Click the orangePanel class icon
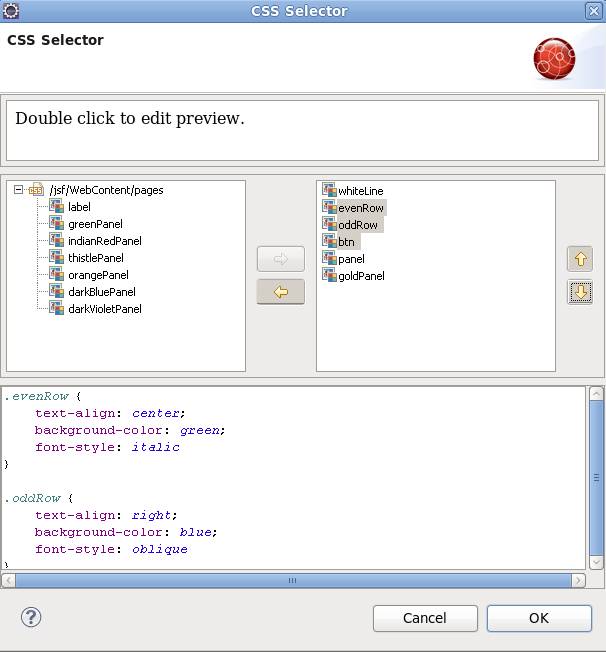 (x=56, y=274)
